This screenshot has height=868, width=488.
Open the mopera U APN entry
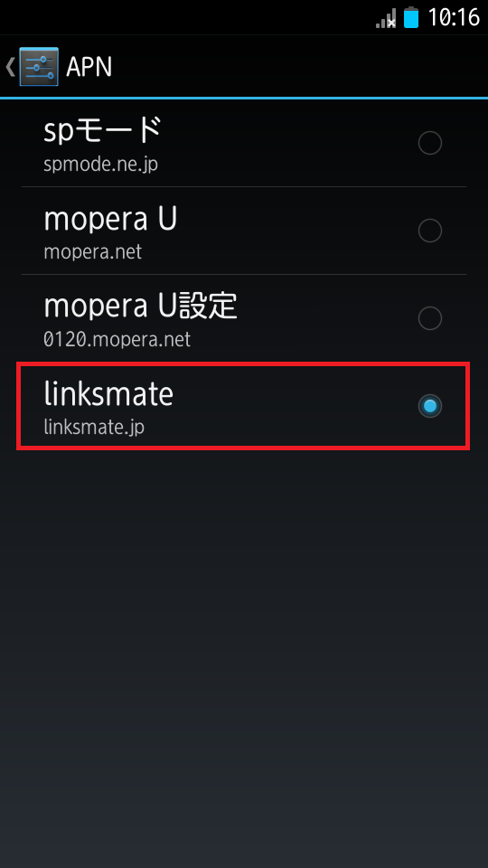[x=243, y=231]
